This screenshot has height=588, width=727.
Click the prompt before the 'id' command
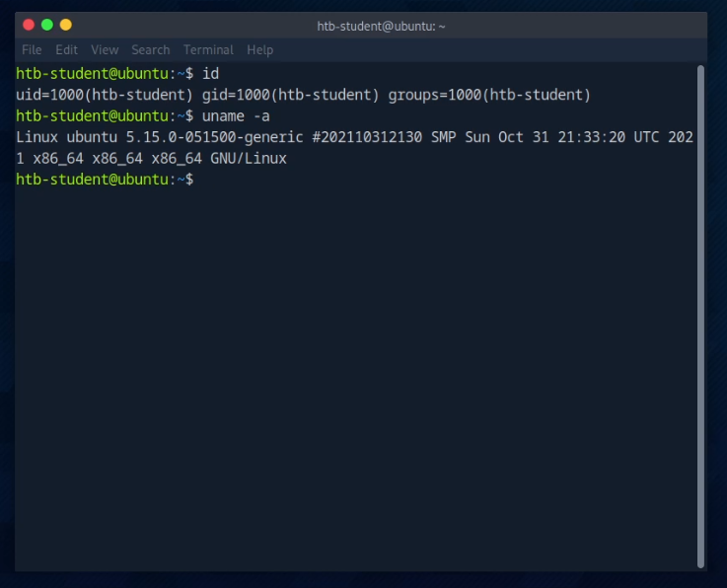point(105,74)
